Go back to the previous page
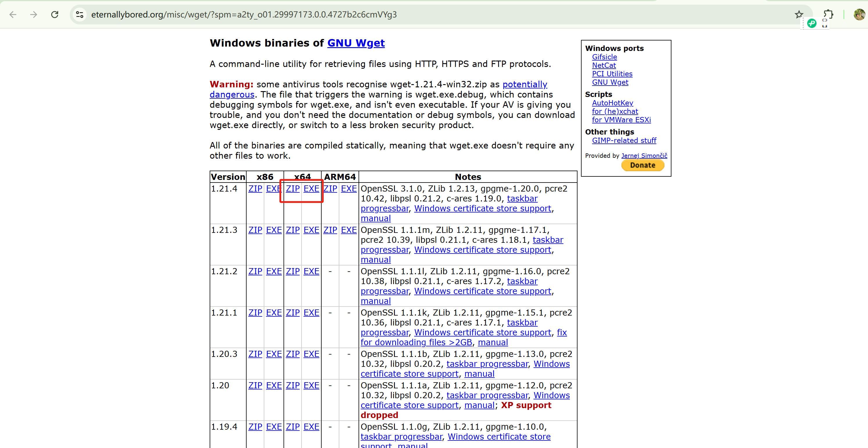 tap(13, 15)
